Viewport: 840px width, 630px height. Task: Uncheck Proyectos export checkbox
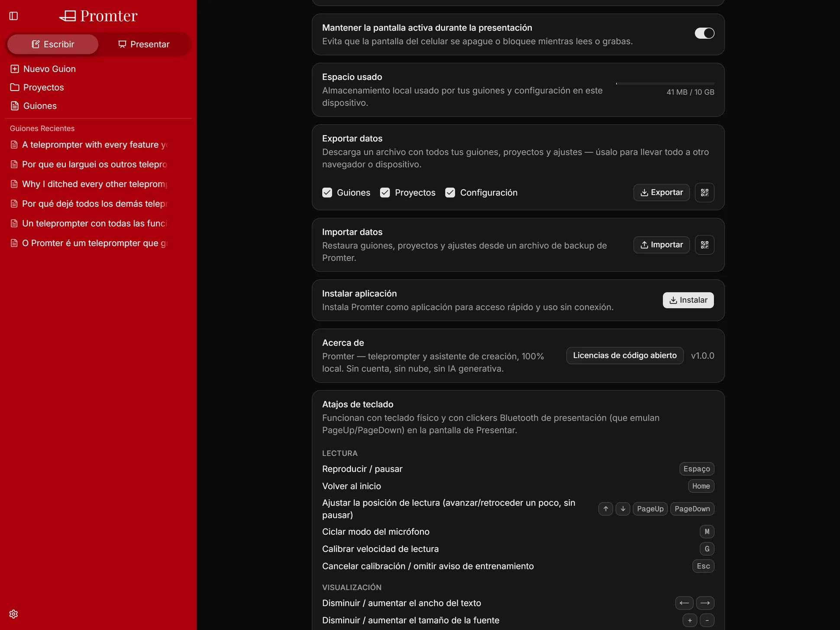coord(385,193)
